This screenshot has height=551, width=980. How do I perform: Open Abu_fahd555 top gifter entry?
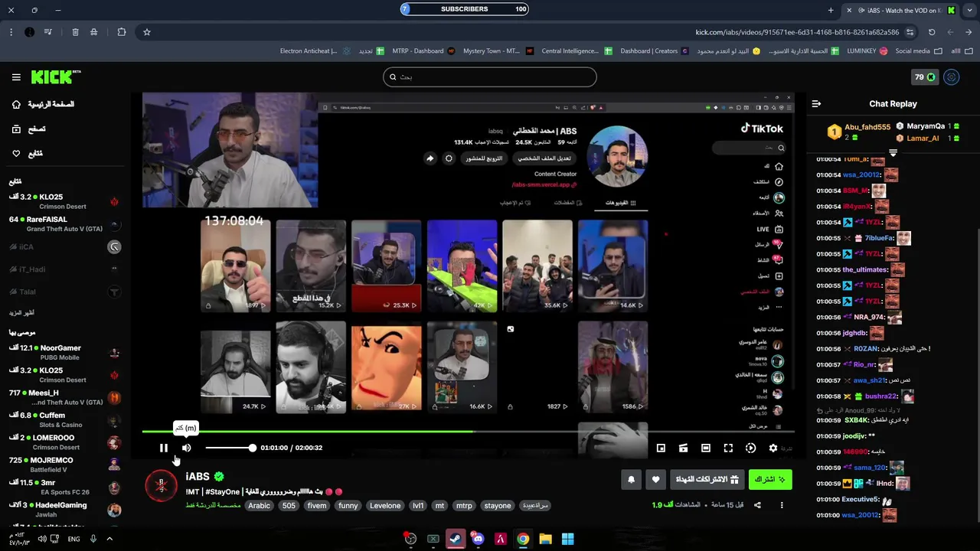pos(859,132)
